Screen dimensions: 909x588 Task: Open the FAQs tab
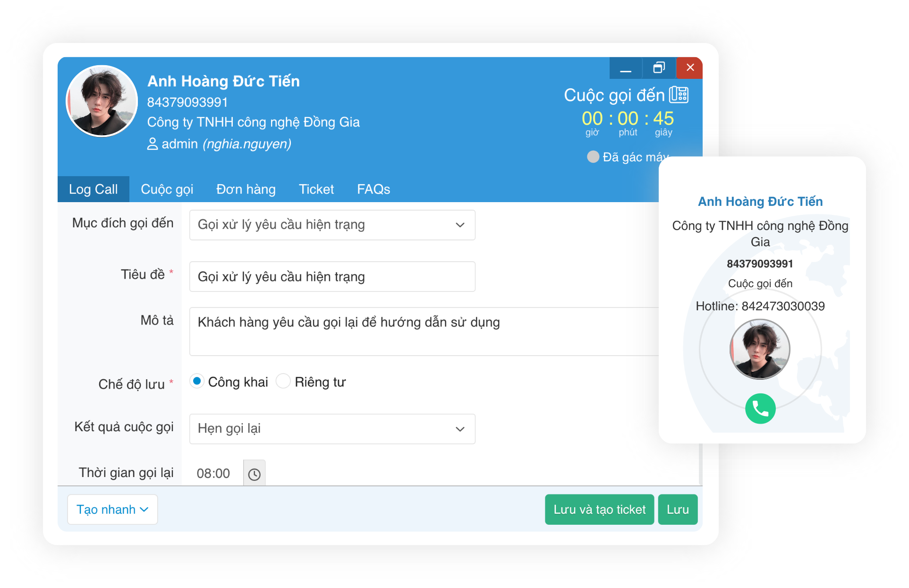click(373, 189)
